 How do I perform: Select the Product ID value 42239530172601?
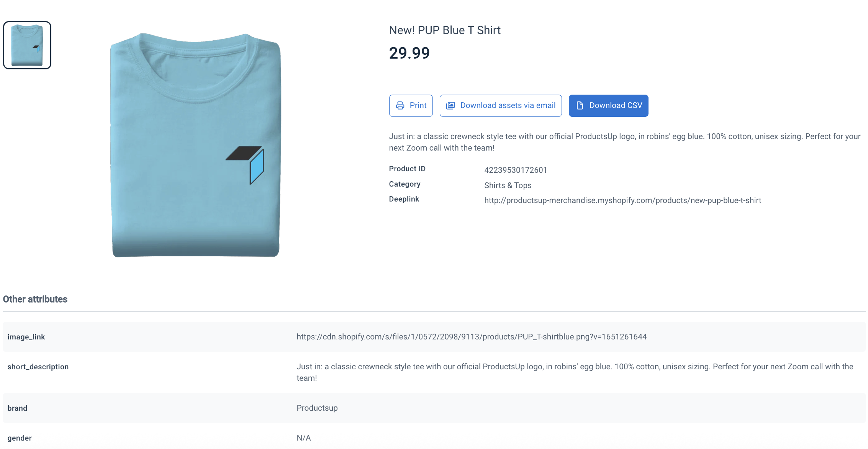coord(516,170)
